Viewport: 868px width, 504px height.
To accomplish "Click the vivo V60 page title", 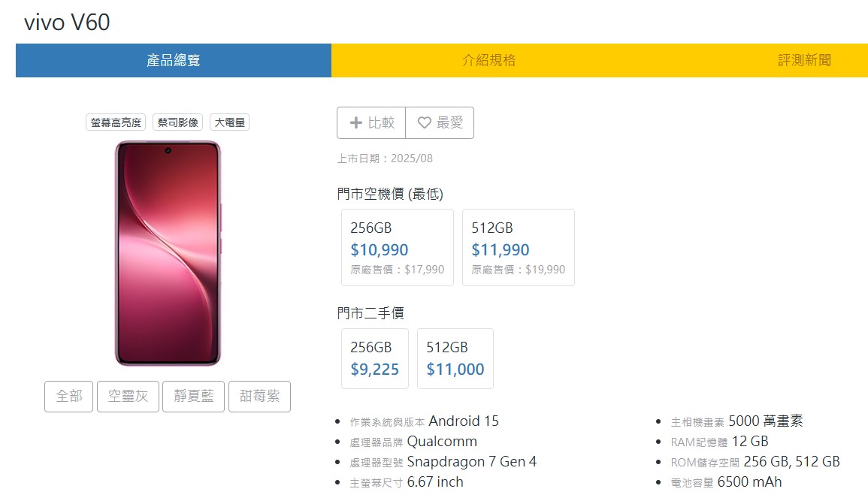I will point(67,23).
